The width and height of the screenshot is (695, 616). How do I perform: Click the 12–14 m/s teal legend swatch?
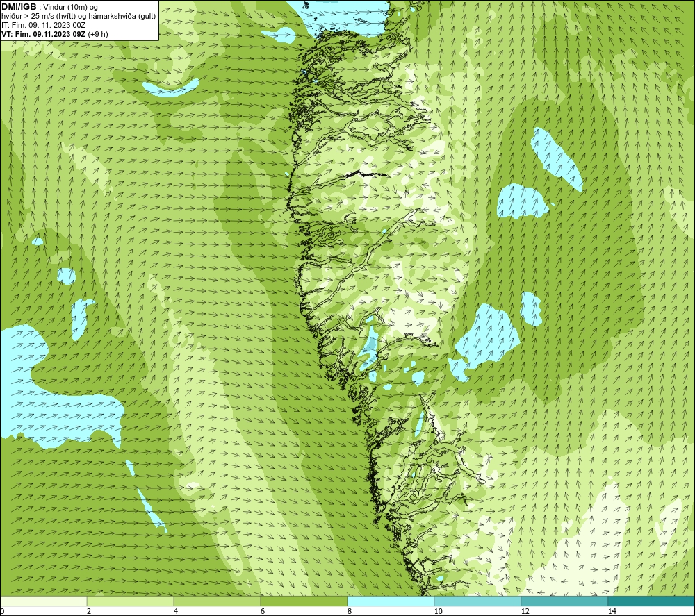click(564, 601)
